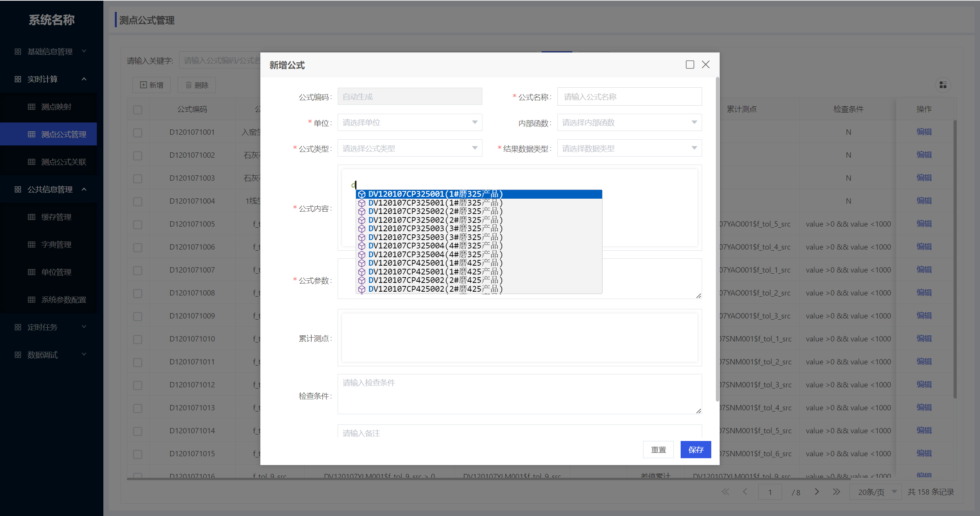Toggle the select-all checkbox in table header
This screenshot has width=980, height=516.
138,109
